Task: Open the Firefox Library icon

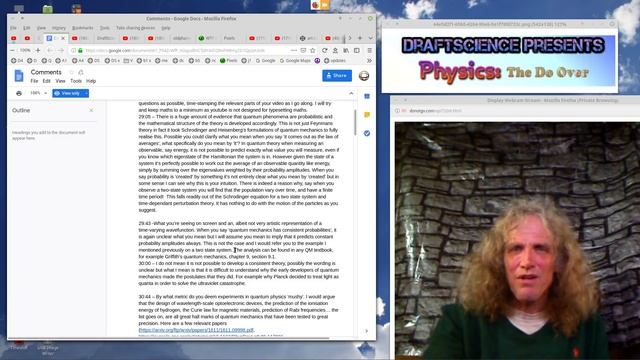Action: click(346, 50)
